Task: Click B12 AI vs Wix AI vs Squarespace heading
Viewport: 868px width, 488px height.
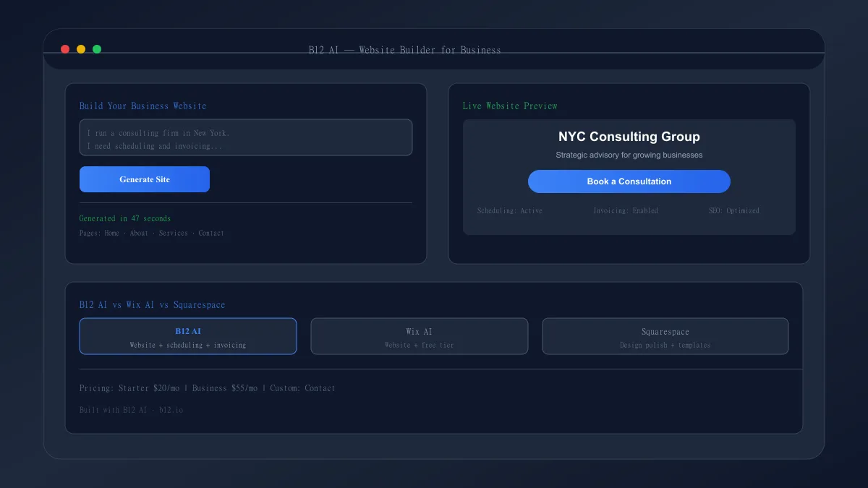Action: [x=152, y=304]
